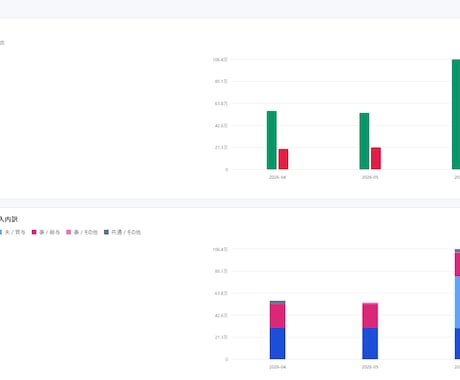Click the 106.4万 axis label in the top chart
460x380 pixels.
click(220, 60)
